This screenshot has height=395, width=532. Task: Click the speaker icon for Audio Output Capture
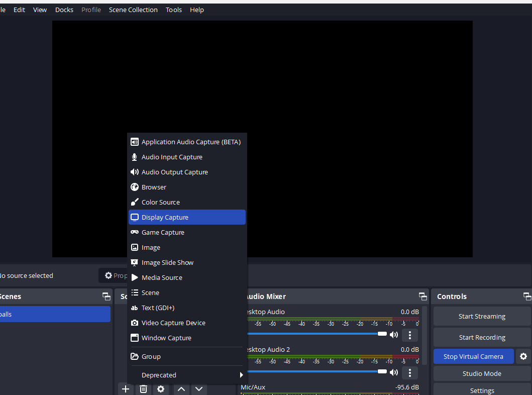[135, 172]
